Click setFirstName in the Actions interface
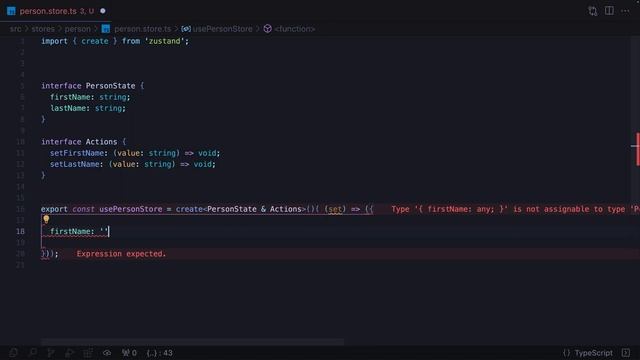This screenshot has width=640, height=360. point(77,153)
